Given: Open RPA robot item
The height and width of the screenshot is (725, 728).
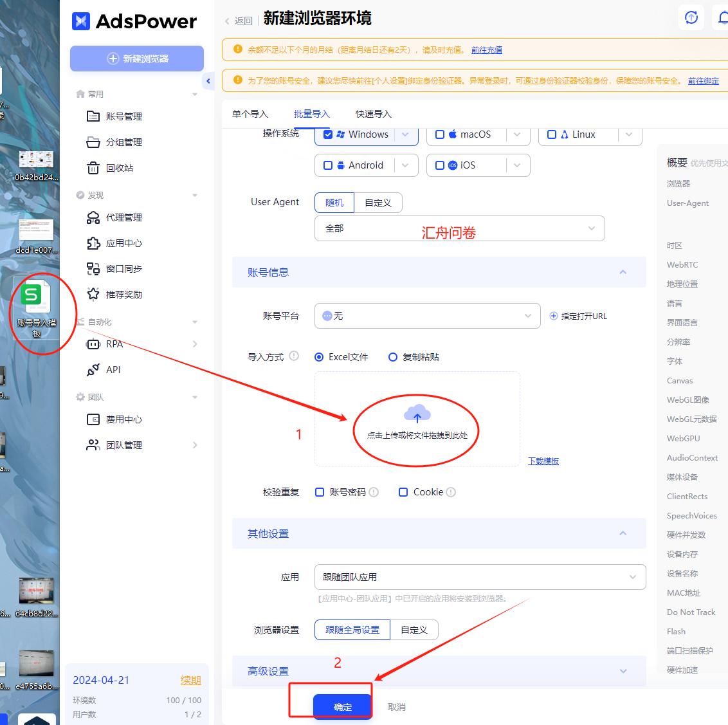Looking at the screenshot, I should (x=105, y=344).
